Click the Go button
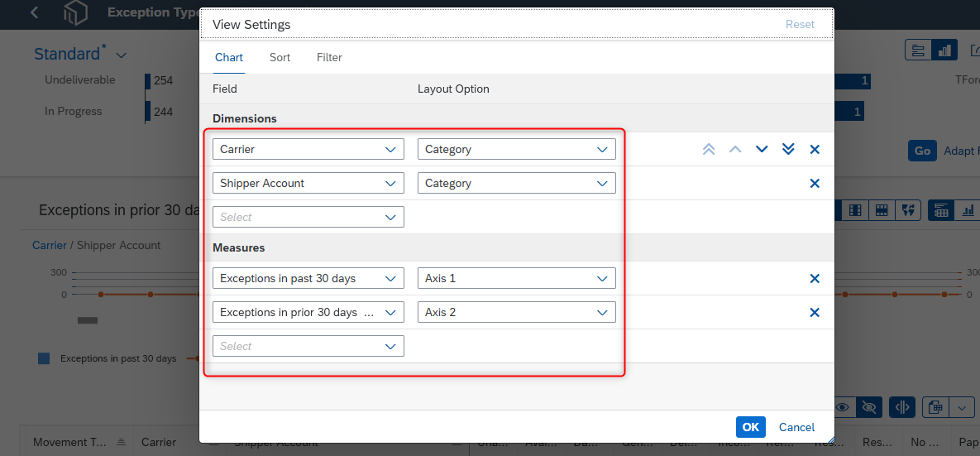Image resolution: width=980 pixels, height=456 pixels. tap(922, 151)
